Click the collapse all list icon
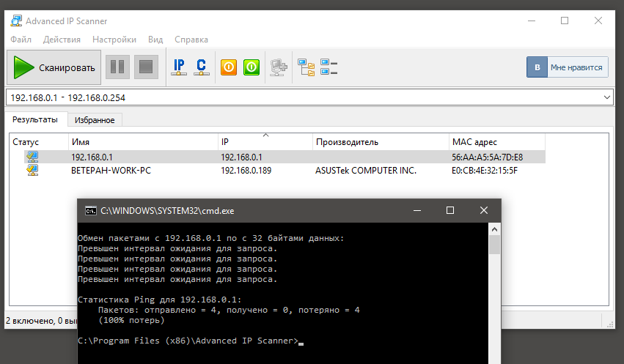This screenshot has height=364, width=624. pyautogui.click(x=328, y=67)
